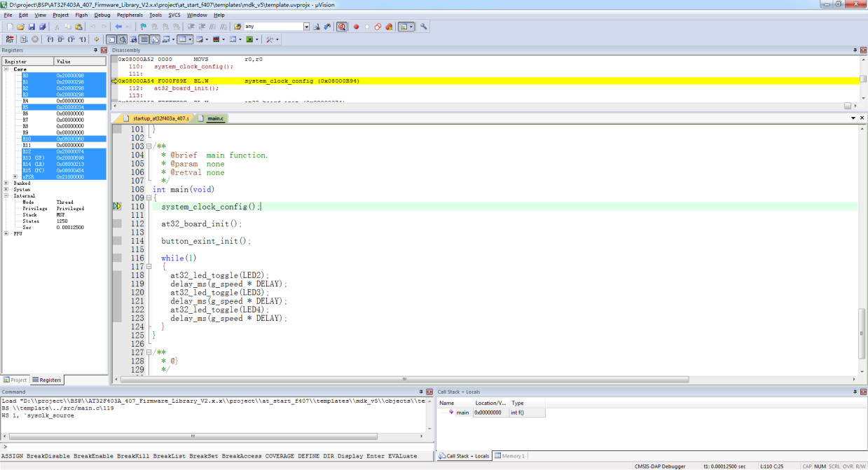Open the Peripherals menu
The height and width of the screenshot is (470, 868).
tap(130, 15)
